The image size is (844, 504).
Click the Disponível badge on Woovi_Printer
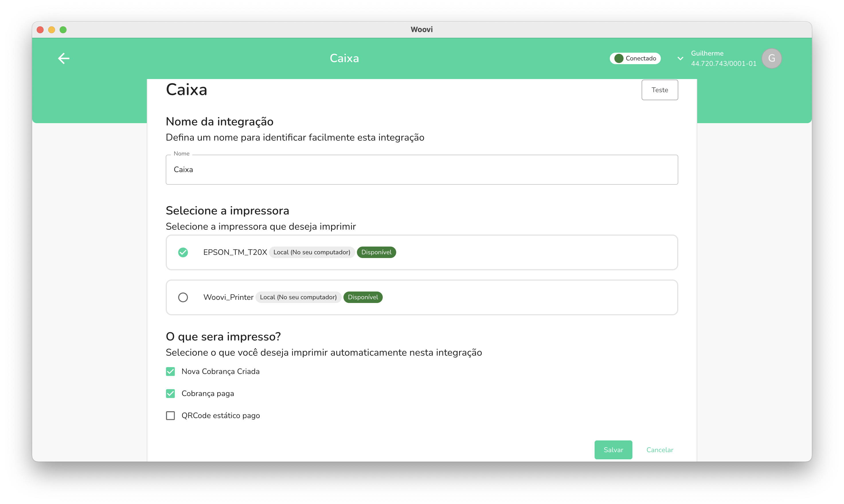click(363, 298)
